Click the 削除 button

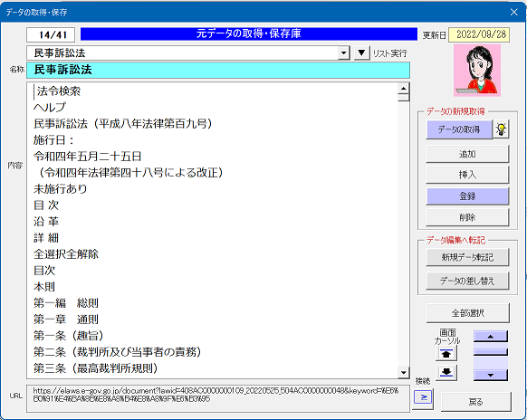pyautogui.click(x=467, y=217)
